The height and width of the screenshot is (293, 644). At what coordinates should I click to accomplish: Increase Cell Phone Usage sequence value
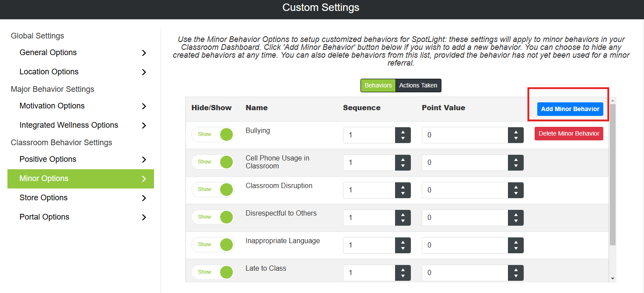coord(403,159)
